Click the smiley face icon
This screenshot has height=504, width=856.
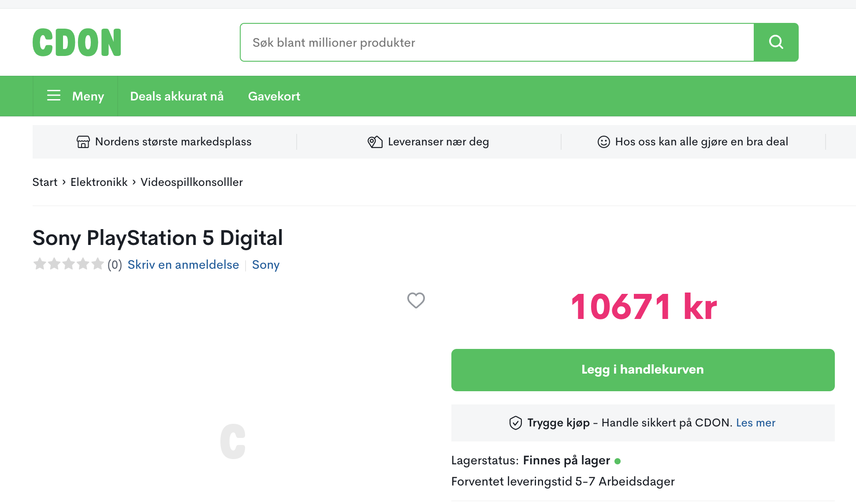pos(603,142)
